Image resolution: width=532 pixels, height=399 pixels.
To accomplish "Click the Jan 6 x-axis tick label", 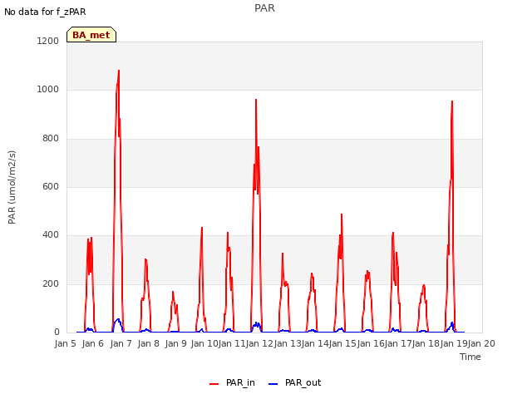I will (92, 343).
